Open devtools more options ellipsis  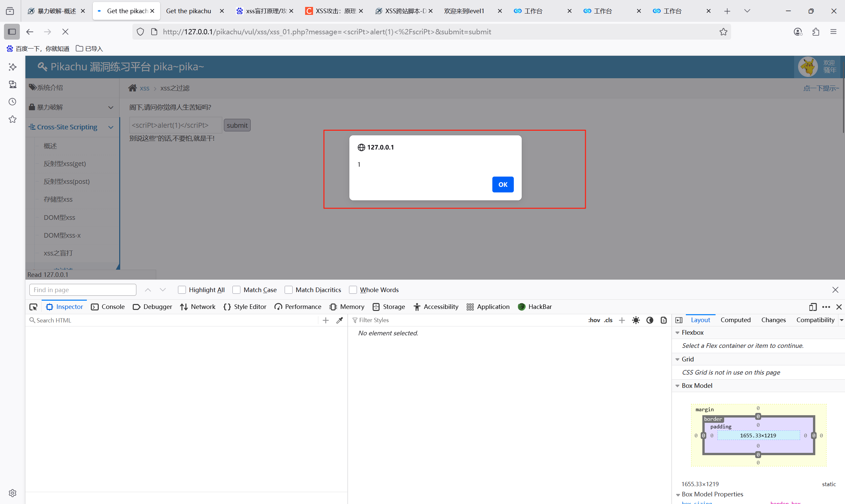click(826, 307)
